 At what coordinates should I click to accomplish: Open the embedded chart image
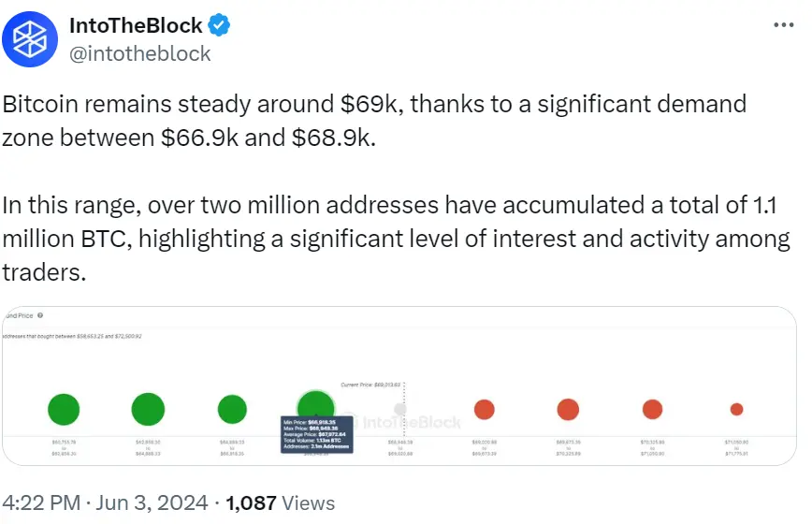pos(399,386)
